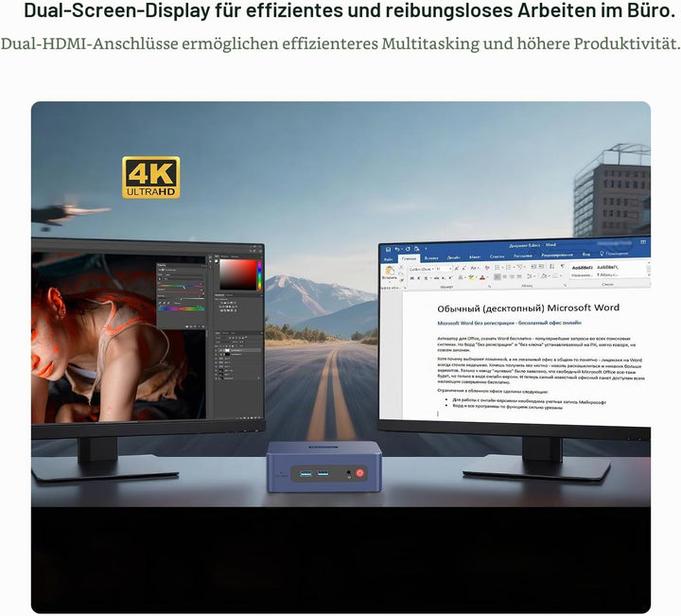
Task: Toggle eye of the selected top Photoshop layer
Action: point(216,350)
